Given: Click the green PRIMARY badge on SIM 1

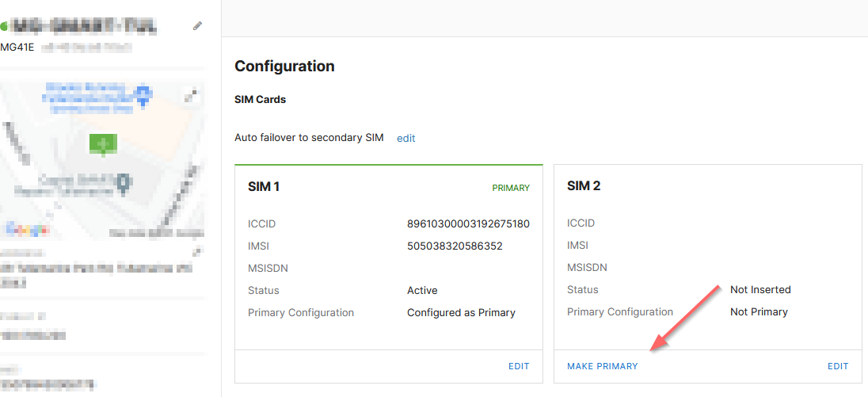Looking at the screenshot, I should [x=511, y=188].
